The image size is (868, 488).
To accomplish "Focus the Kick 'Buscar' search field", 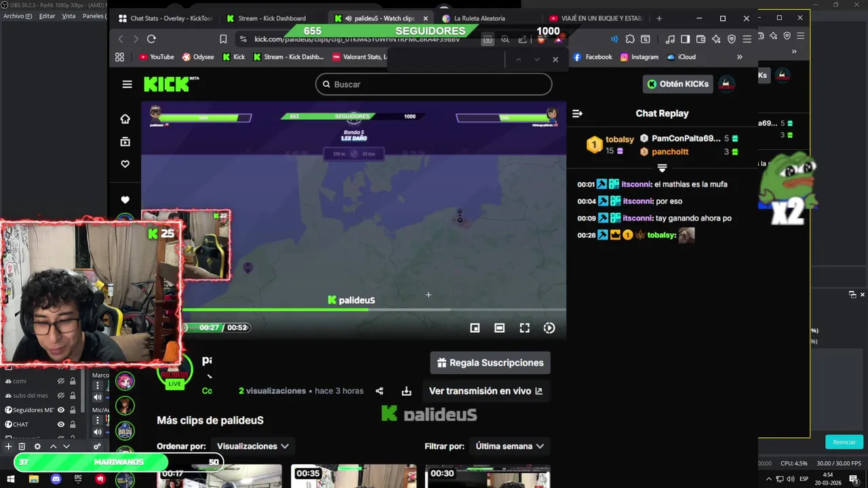I will coord(433,84).
